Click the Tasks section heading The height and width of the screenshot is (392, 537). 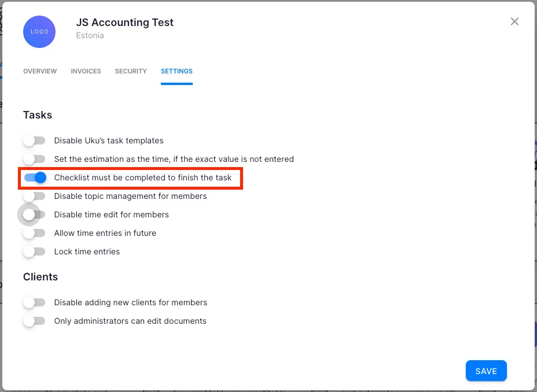(x=38, y=115)
